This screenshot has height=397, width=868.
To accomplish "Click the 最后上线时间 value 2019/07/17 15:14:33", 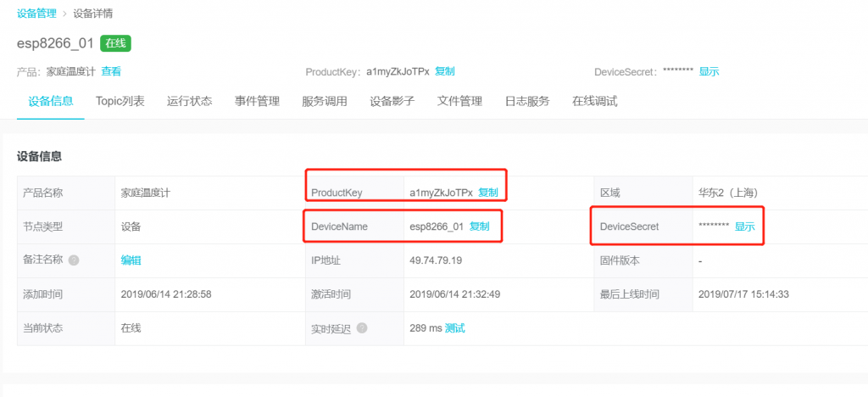I will tap(743, 294).
